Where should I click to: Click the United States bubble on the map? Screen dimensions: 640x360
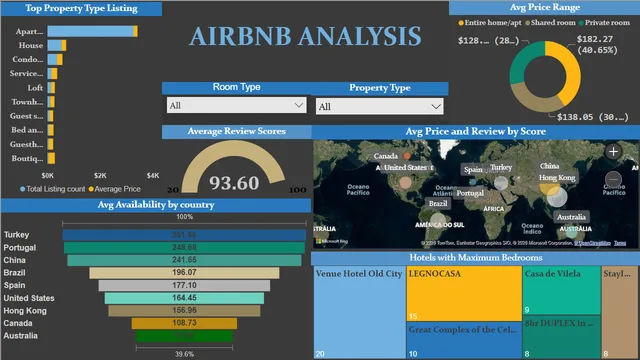405,182
